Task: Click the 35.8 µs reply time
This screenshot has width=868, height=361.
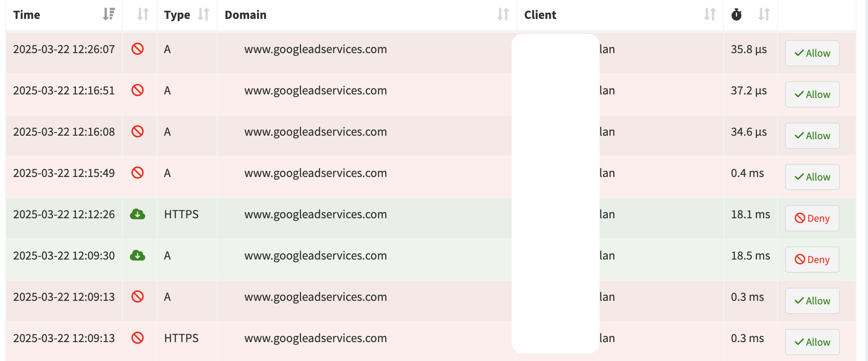Action: tap(749, 49)
